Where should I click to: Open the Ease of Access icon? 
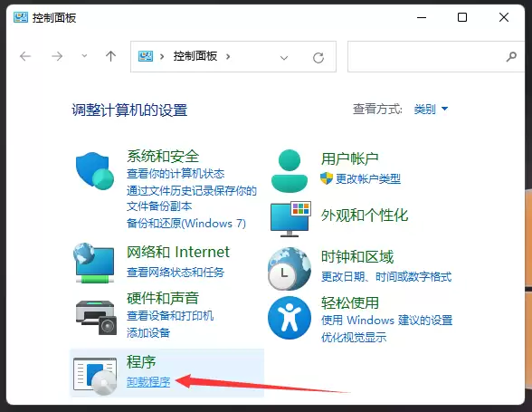290,318
